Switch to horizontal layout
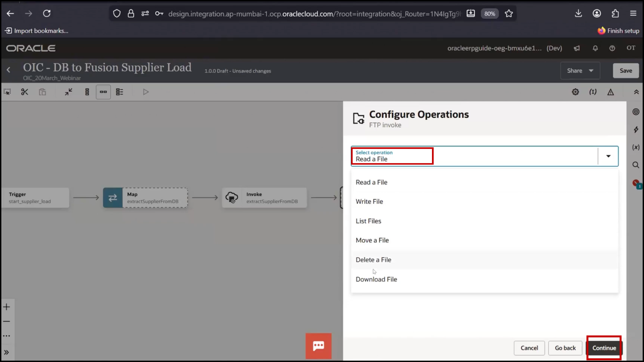 coord(103,92)
